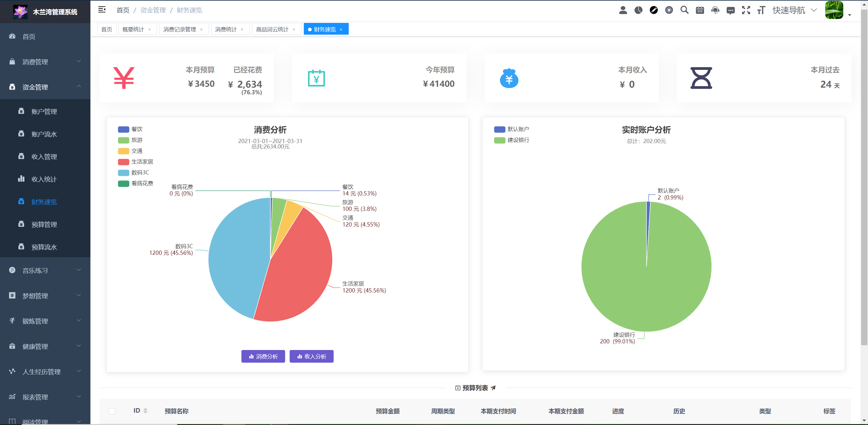The height and width of the screenshot is (425, 868).
Task: Close the 财务速览 tab
Action: pos(341,30)
